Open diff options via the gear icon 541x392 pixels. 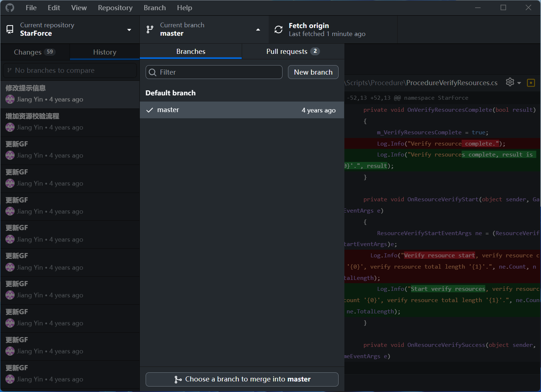click(509, 82)
